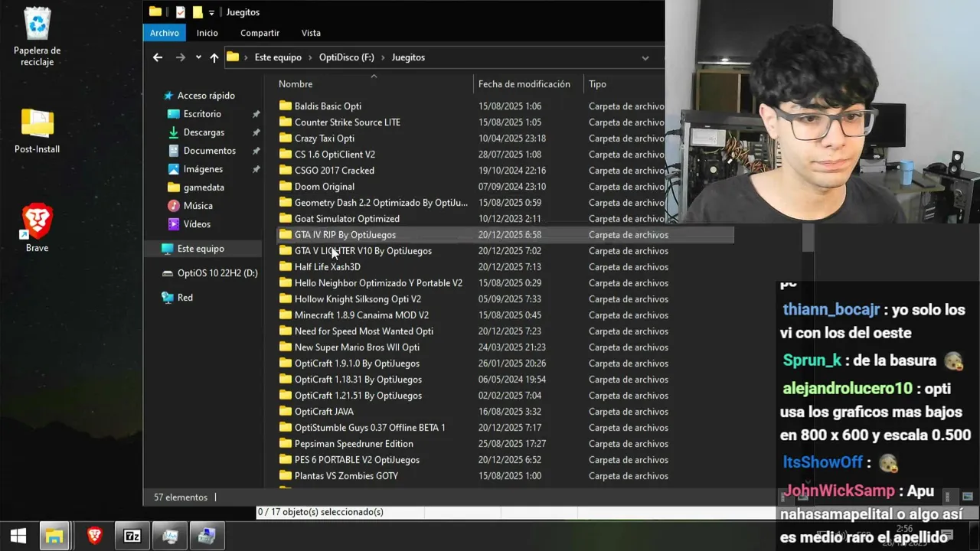The image size is (980, 551).
Task: Select Hello Neighbor Optimizado Y Portable V2
Action: pyautogui.click(x=378, y=283)
